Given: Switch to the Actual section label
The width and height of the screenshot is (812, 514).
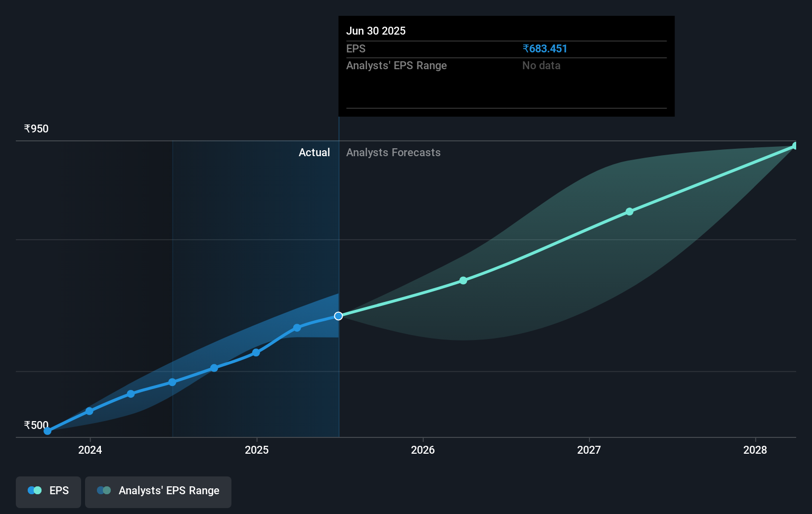Looking at the screenshot, I should pos(315,152).
